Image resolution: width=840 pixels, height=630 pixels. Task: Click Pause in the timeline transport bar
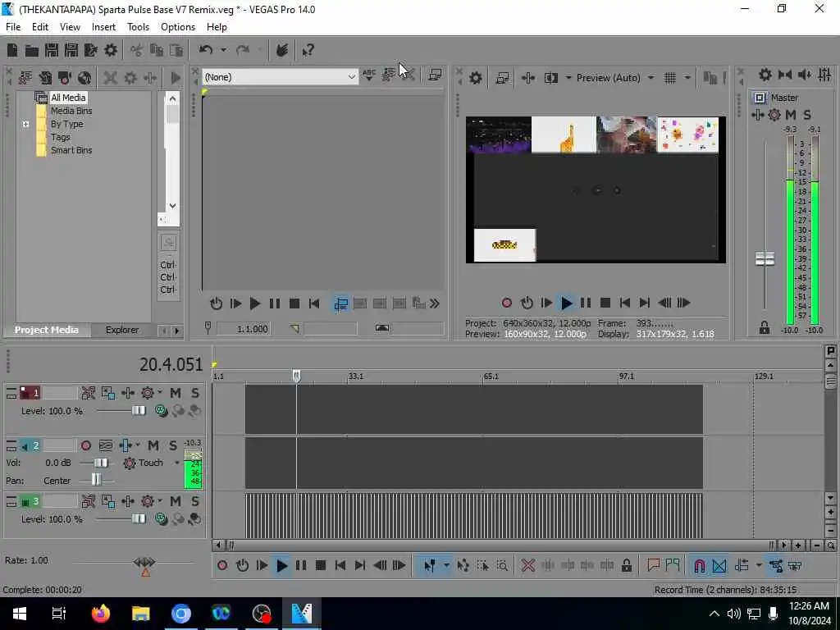(x=301, y=565)
